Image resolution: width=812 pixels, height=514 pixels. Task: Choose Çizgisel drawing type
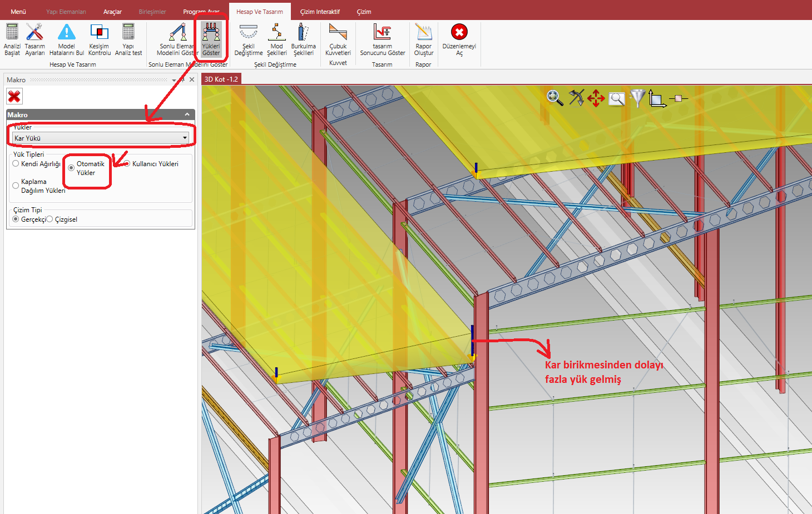[x=50, y=219]
